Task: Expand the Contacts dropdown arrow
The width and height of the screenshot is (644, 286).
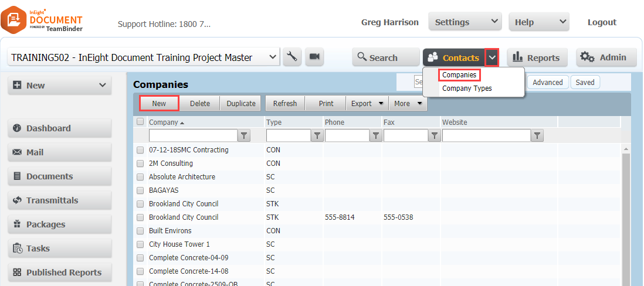Action: click(x=492, y=57)
